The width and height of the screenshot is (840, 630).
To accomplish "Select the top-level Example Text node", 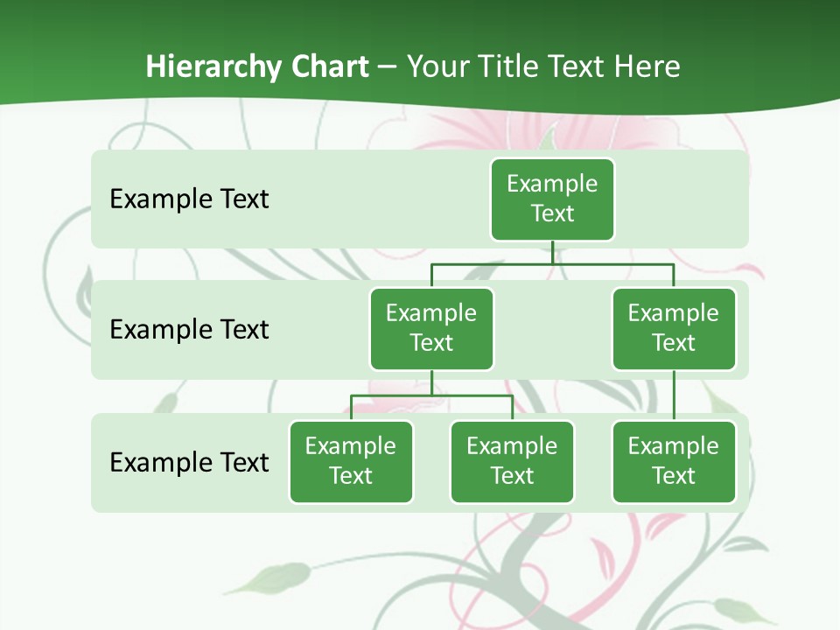I will (x=552, y=199).
